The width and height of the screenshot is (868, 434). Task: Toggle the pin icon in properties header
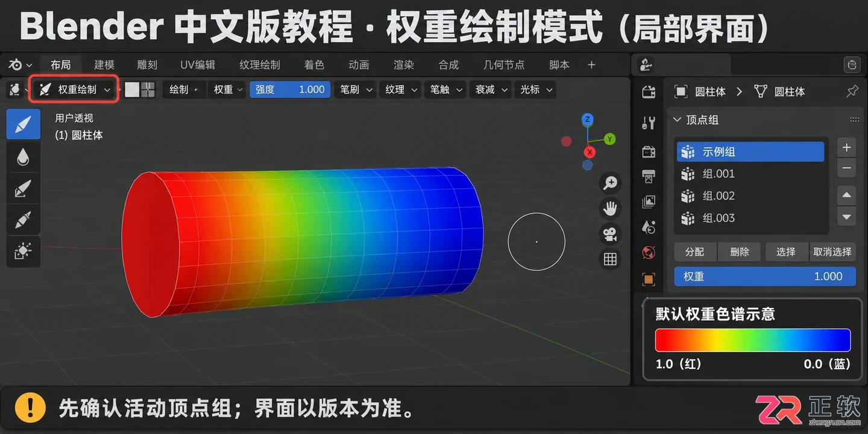(x=852, y=92)
